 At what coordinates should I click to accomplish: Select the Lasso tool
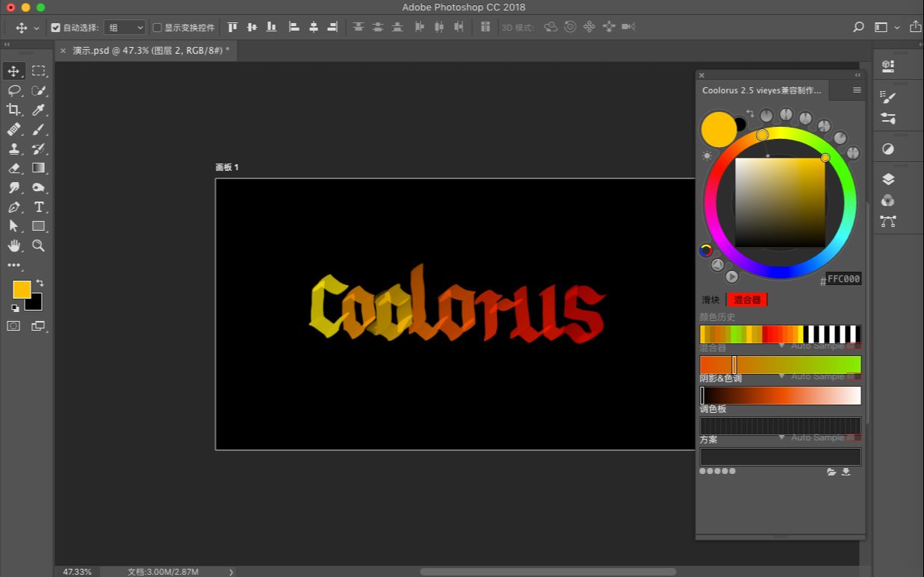point(13,90)
